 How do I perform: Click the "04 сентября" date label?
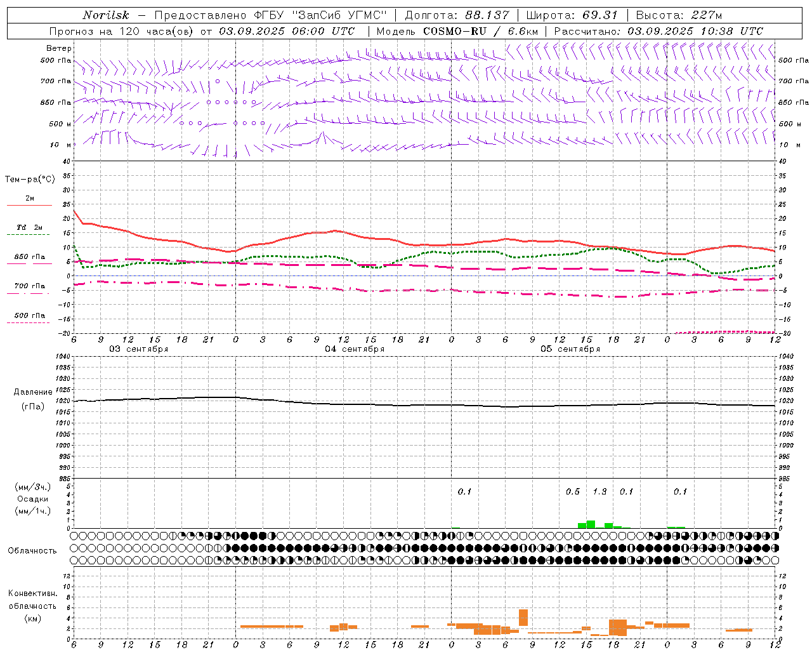355,349
